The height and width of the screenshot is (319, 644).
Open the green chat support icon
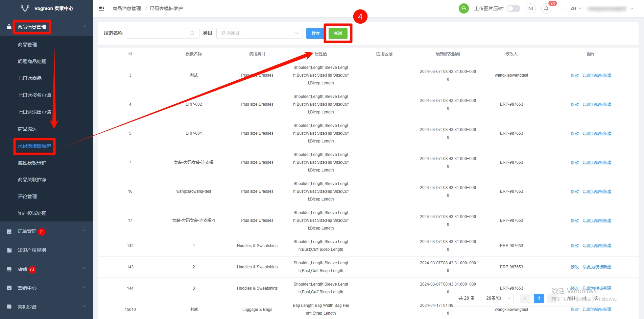(463, 8)
